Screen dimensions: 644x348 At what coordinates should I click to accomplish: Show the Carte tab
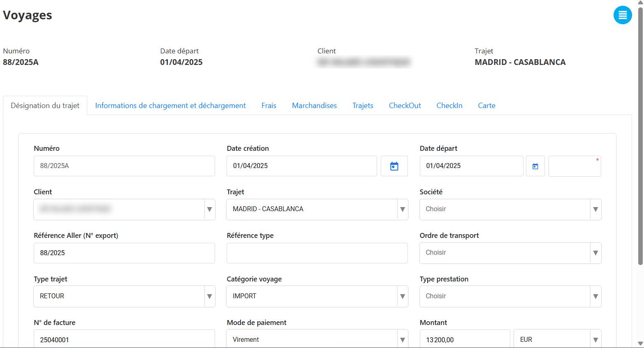pos(486,106)
